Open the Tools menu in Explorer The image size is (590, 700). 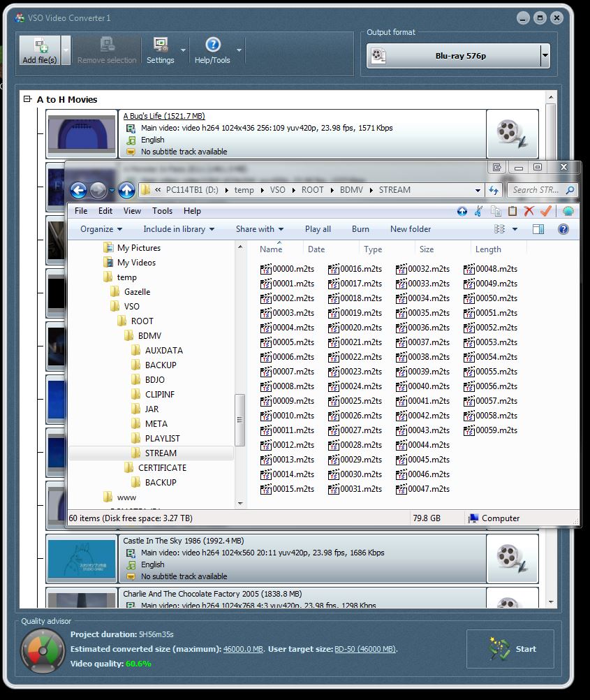point(162,211)
